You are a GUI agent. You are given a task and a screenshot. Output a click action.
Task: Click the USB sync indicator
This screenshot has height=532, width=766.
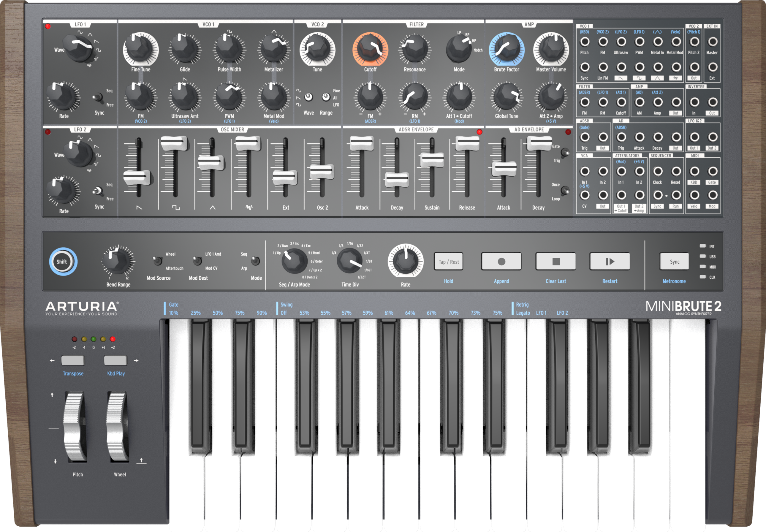coord(703,256)
